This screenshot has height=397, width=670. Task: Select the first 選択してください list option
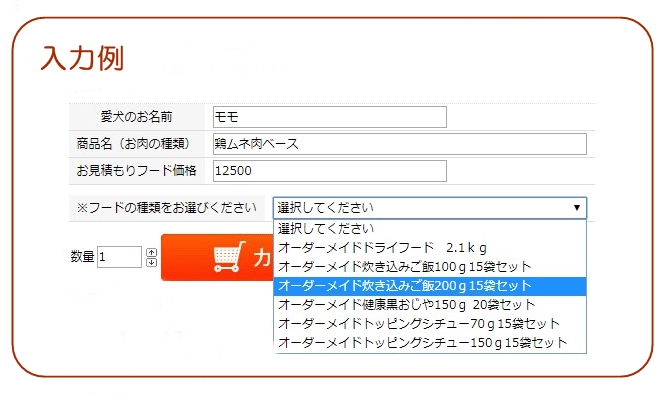coord(429,229)
